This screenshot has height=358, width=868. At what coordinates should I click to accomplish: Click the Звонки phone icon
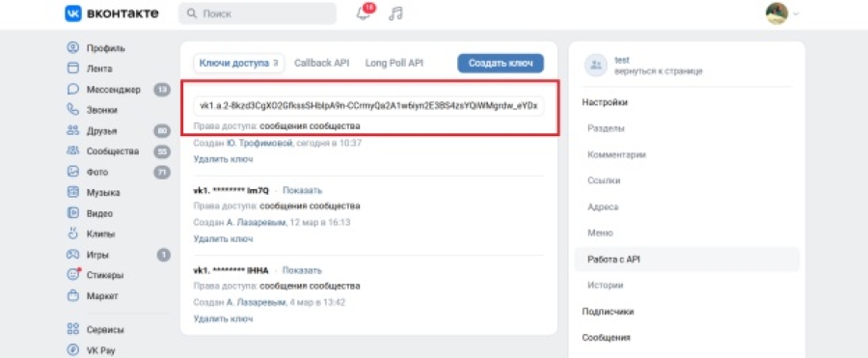73,110
